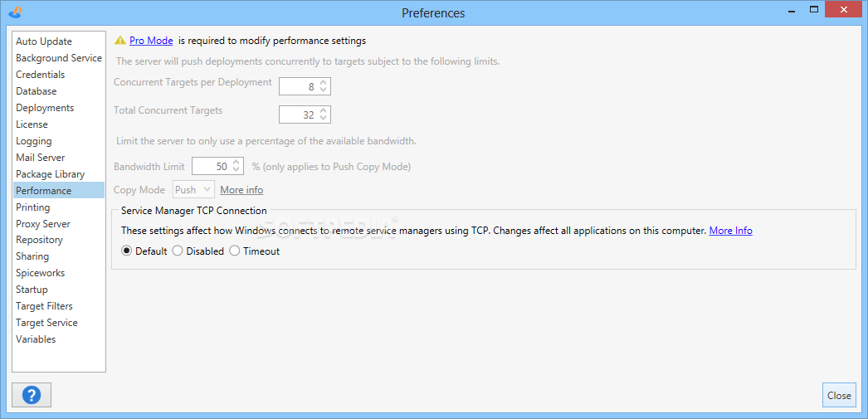Image resolution: width=868 pixels, height=419 pixels.
Task: Click the Total Concurrent Targets field
Action: [x=305, y=114]
